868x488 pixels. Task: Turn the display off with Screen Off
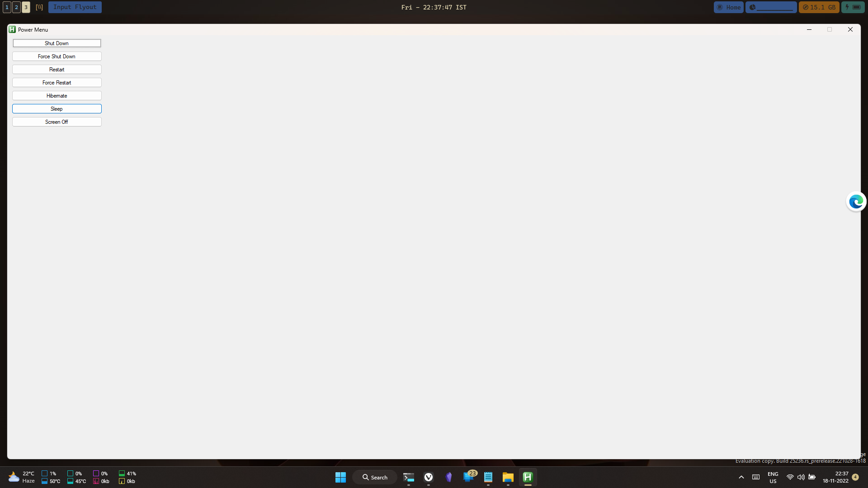coord(57,122)
